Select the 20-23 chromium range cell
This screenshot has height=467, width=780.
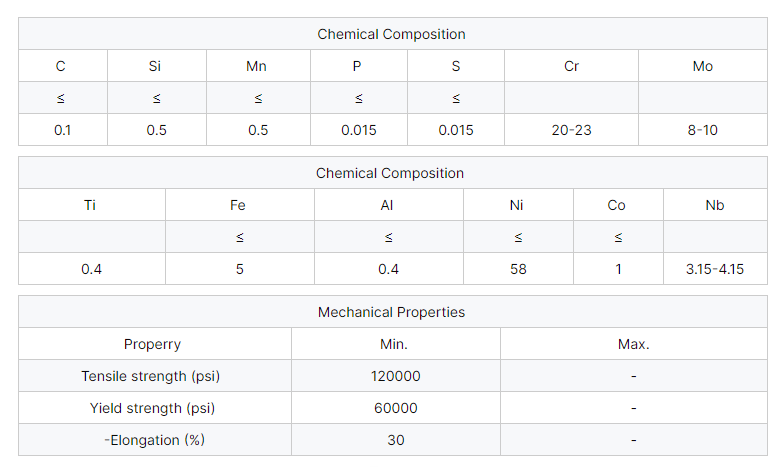[x=571, y=130]
